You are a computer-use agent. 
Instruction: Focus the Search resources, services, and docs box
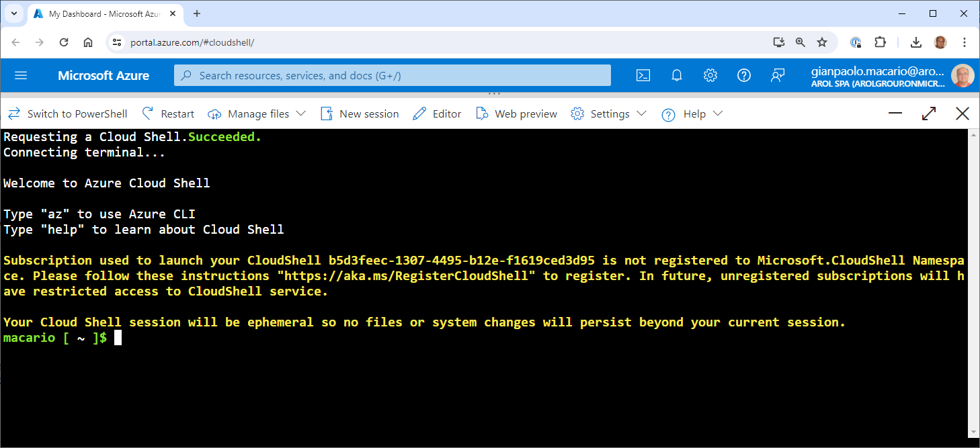point(393,75)
